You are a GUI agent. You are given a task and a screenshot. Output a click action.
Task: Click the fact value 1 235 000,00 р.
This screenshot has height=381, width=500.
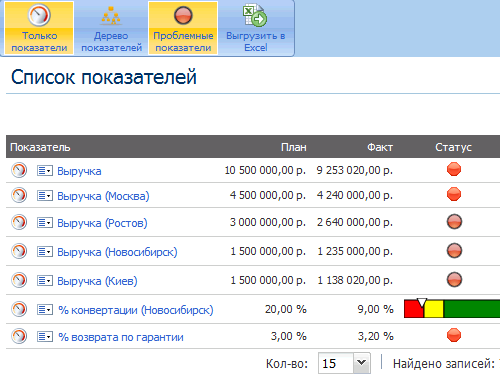coord(355,251)
